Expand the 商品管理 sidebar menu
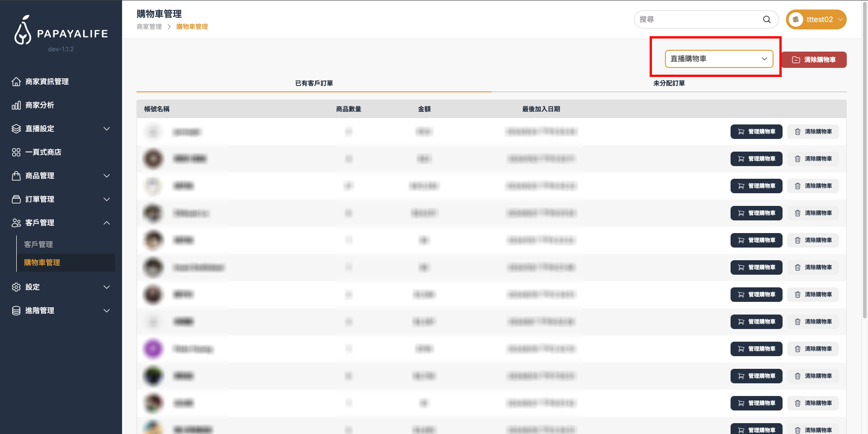 click(x=107, y=176)
